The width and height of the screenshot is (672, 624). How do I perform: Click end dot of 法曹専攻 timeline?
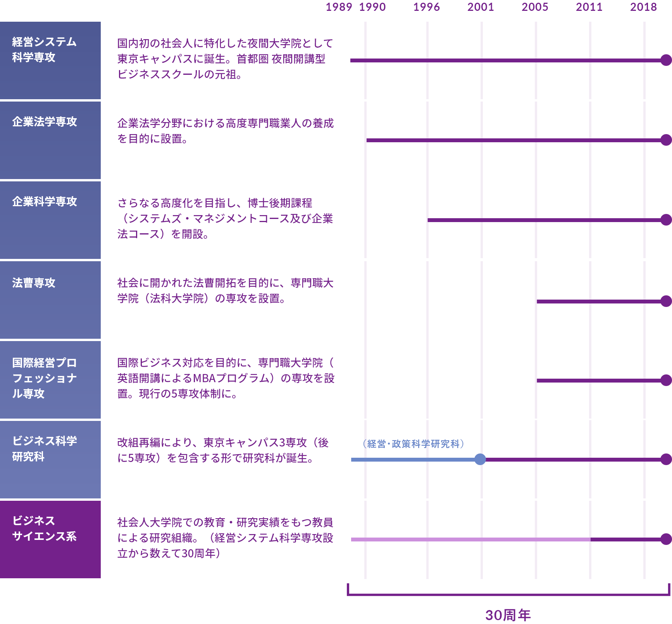tap(666, 301)
